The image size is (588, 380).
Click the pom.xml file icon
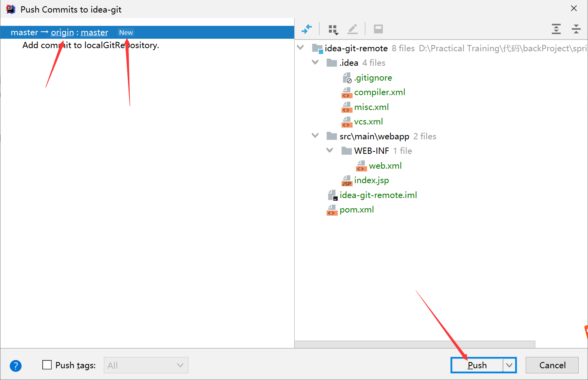click(332, 210)
